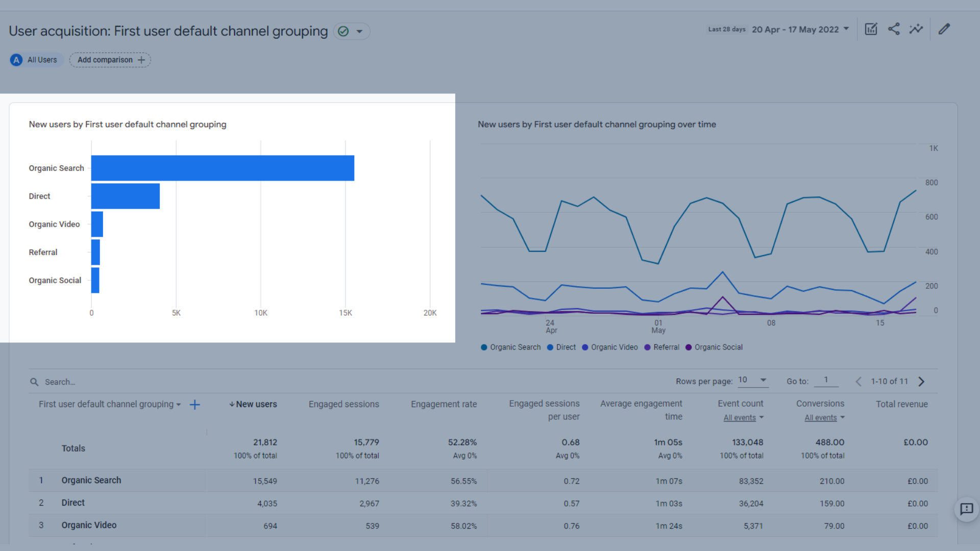
Task: Click the feedback chat icon
Action: [x=966, y=509]
